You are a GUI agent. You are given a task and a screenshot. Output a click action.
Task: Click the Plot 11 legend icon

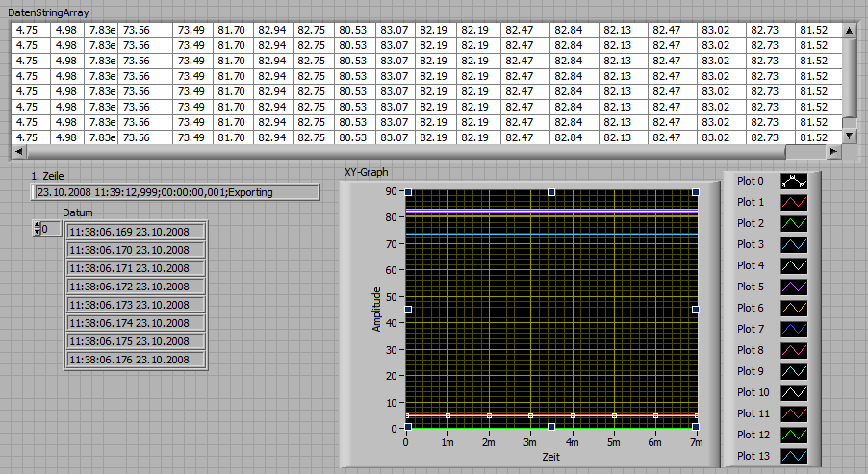[x=793, y=413]
